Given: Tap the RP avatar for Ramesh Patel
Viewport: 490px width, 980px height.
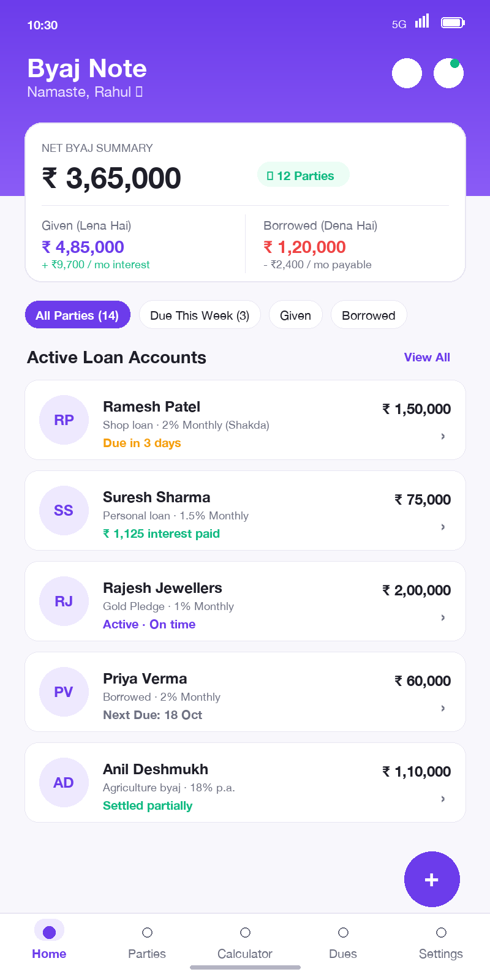Looking at the screenshot, I should [x=64, y=420].
